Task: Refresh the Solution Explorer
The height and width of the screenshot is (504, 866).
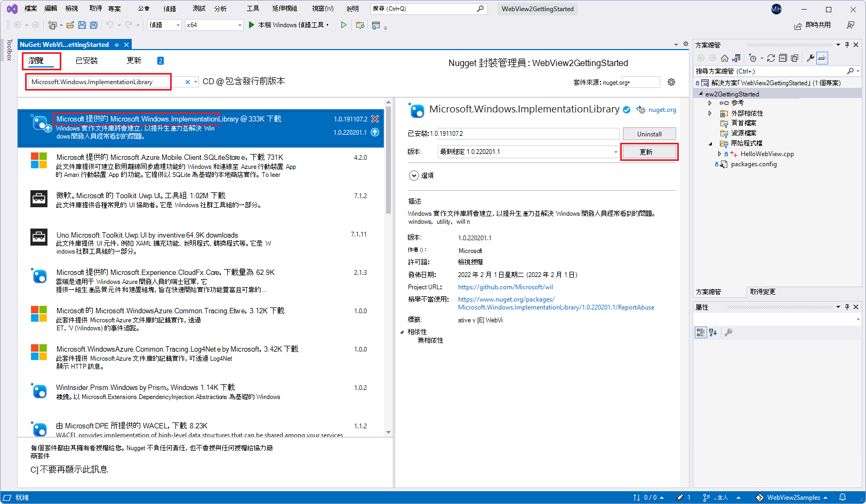Action: [x=771, y=59]
